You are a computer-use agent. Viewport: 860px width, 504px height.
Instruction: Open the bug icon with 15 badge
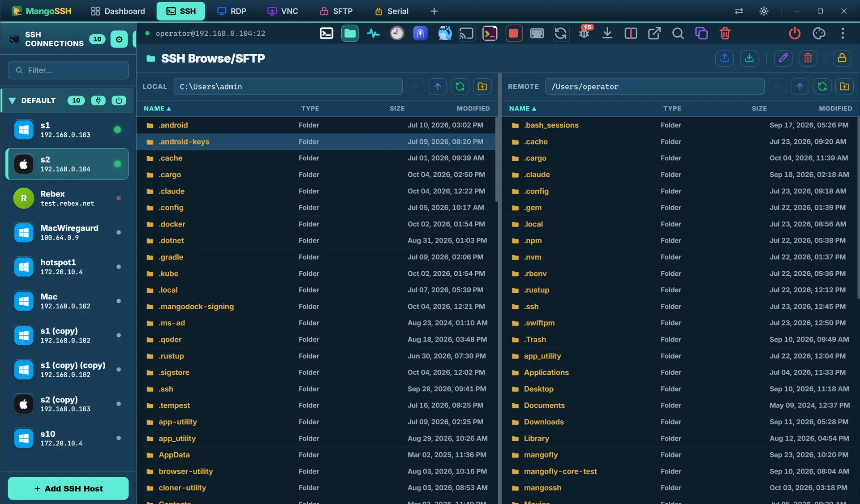pos(584,34)
